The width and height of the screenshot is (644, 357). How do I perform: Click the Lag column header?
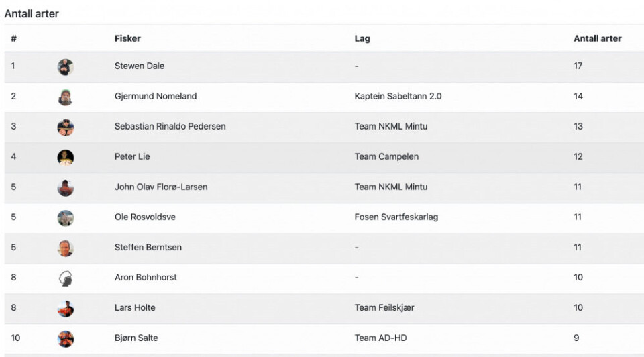(362, 38)
